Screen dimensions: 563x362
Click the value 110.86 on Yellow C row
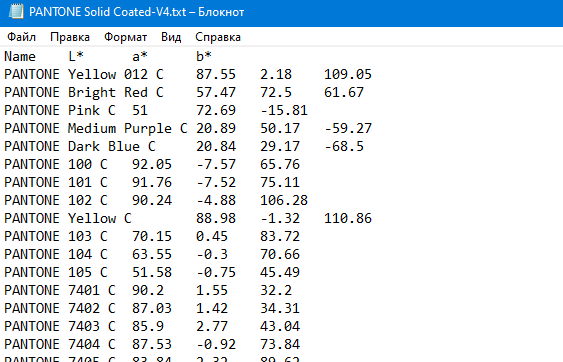pyautogui.click(x=348, y=218)
